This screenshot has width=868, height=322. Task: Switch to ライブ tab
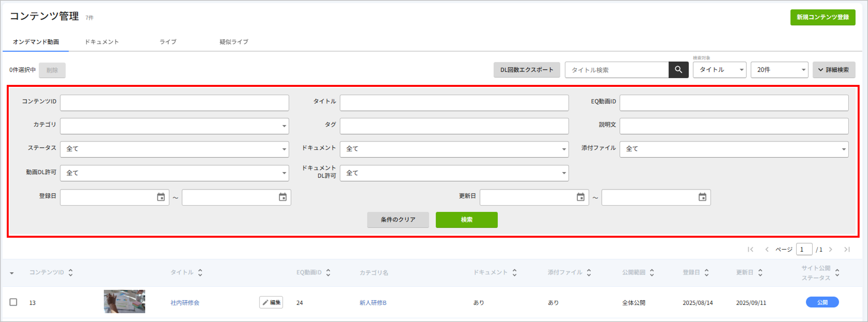(168, 42)
